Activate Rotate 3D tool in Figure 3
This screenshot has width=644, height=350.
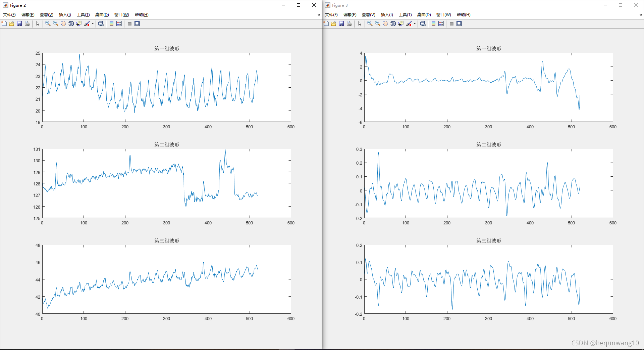[393, 24]
